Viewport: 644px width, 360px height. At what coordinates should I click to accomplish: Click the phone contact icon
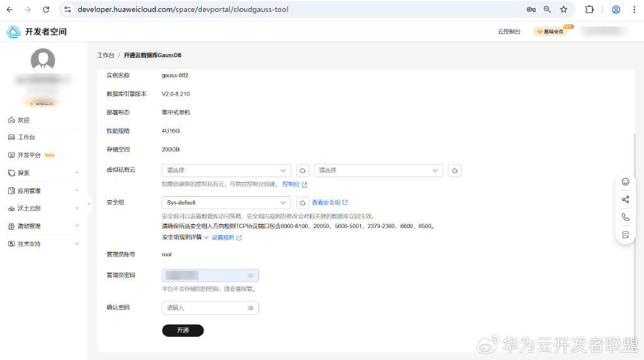pos(625,217)
